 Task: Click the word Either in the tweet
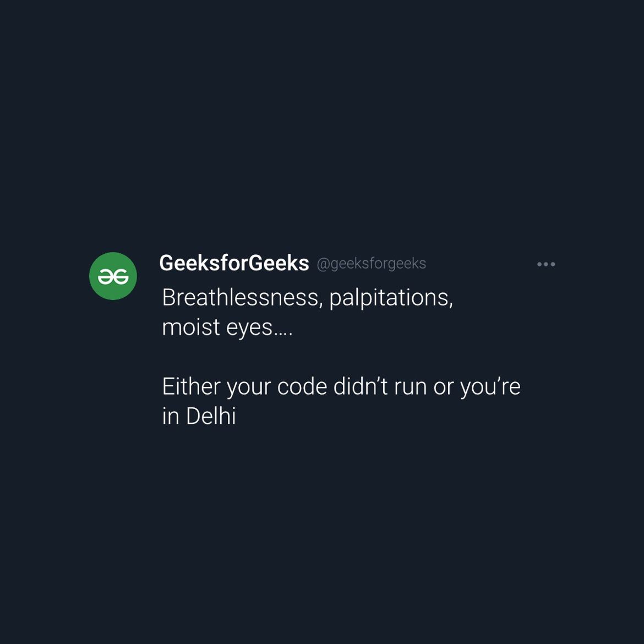(191, 386)
